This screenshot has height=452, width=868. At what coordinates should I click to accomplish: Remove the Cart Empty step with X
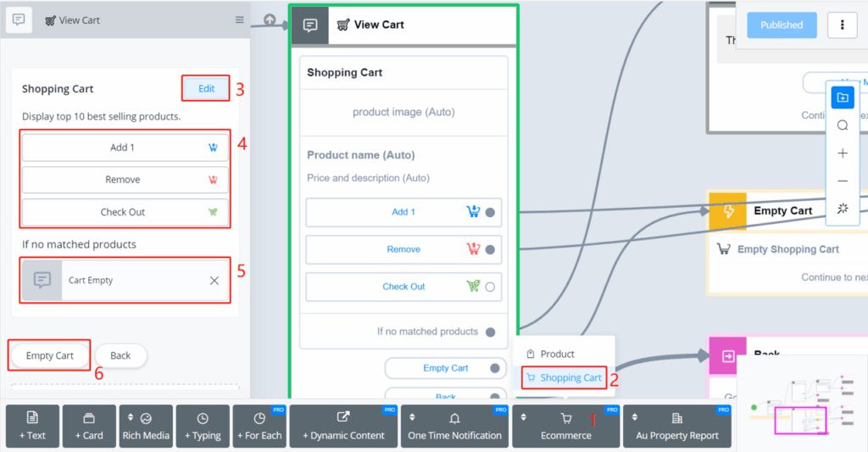pyautogui.click(x=214, y=281)
